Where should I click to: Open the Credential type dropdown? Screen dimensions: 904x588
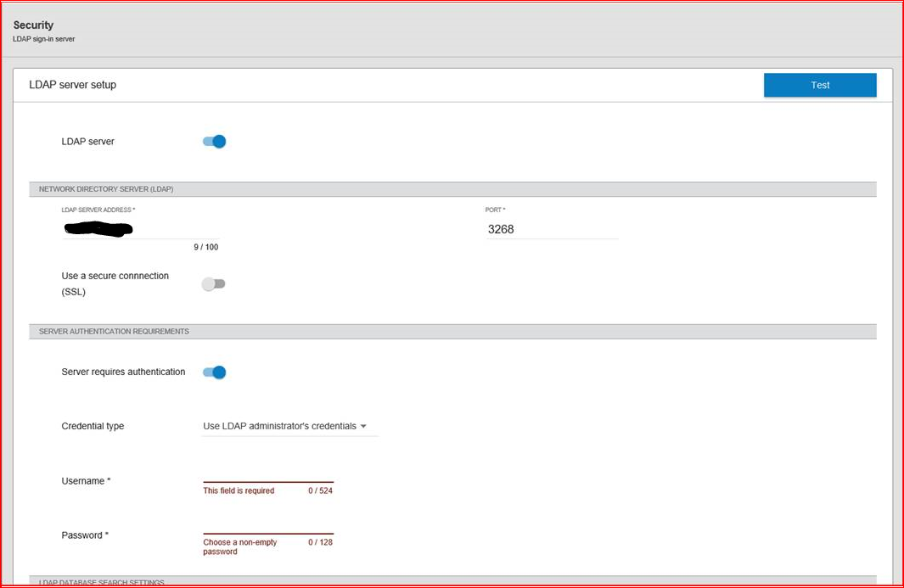click(x=289, y=426)
